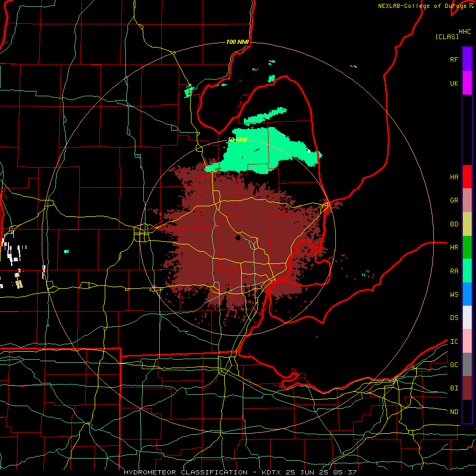
Task: Click the RF legend label
Action: coord(454,60)
